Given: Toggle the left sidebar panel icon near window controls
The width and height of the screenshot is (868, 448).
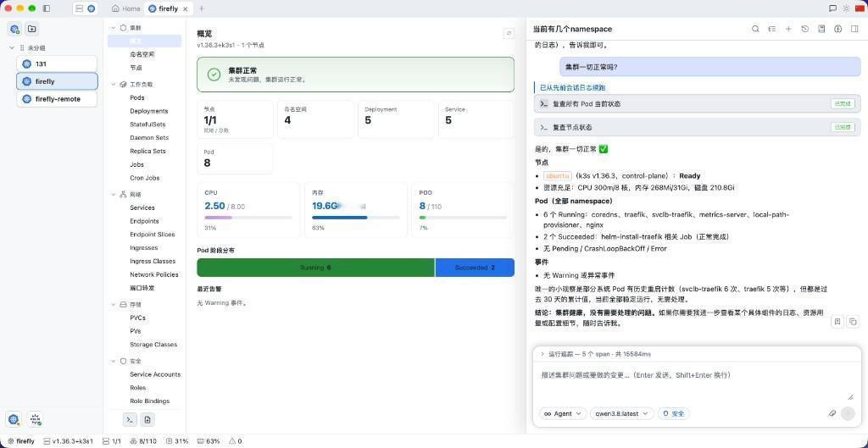Looking at the screenshot, I should (46, 8).
